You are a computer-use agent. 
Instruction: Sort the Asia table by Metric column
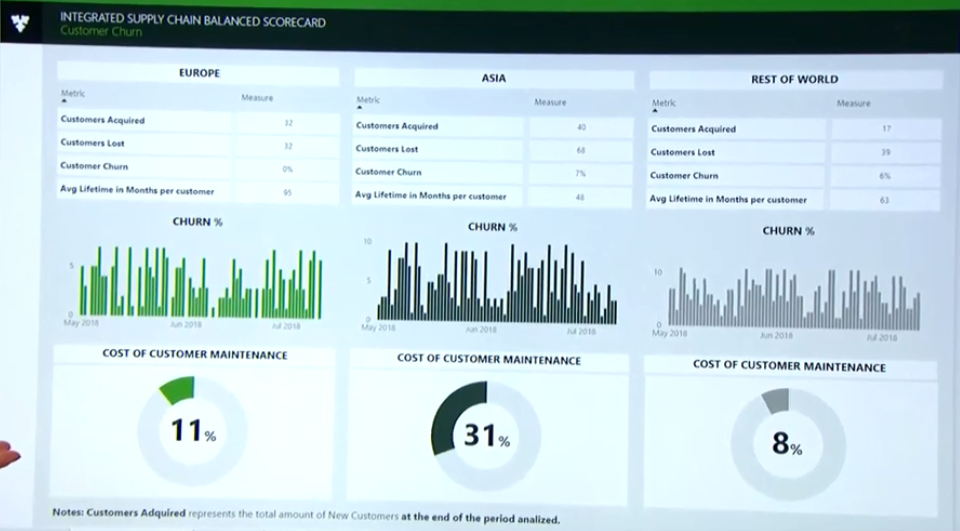368,100
